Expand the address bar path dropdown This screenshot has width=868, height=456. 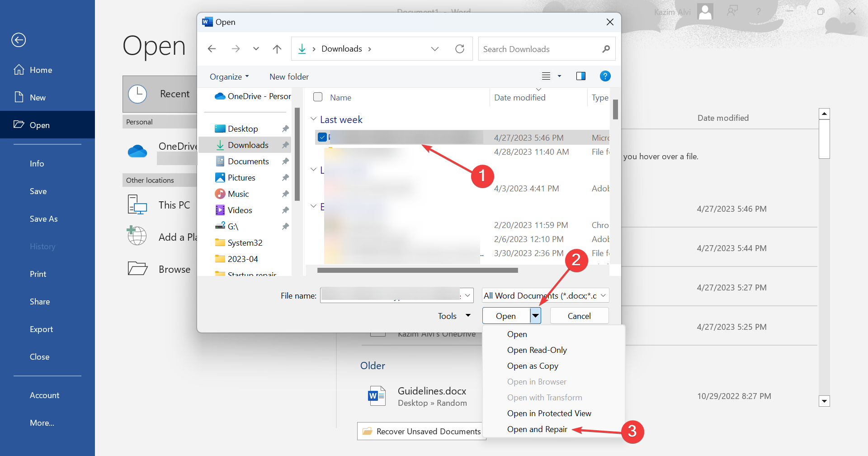tap(435, 49)
